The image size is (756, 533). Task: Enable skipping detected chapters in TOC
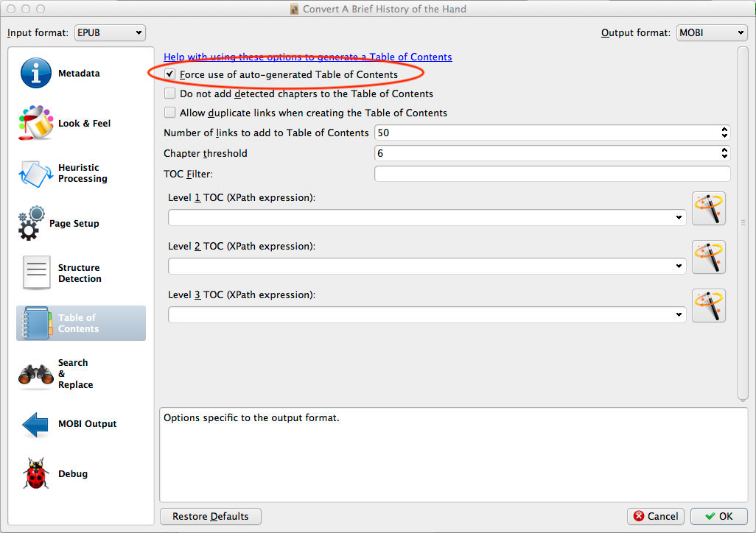tap(169, 93)
